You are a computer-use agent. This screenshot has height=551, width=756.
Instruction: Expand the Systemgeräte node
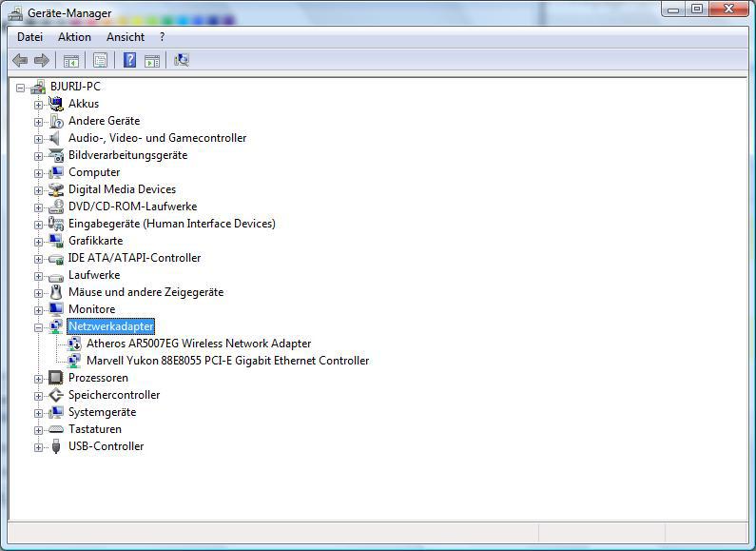tap(38, 413)
